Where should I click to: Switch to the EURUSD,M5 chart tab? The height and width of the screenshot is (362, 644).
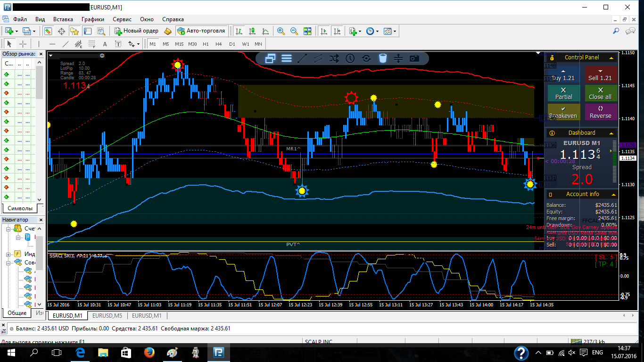107,315
